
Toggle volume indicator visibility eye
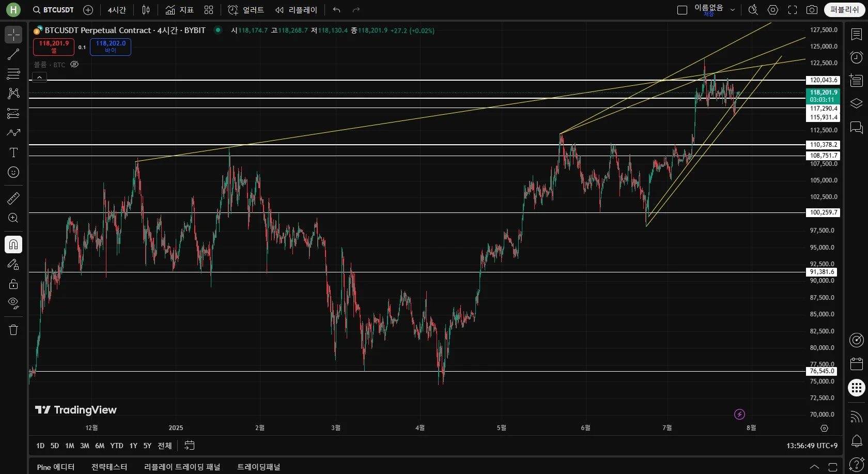coord(74,65)
